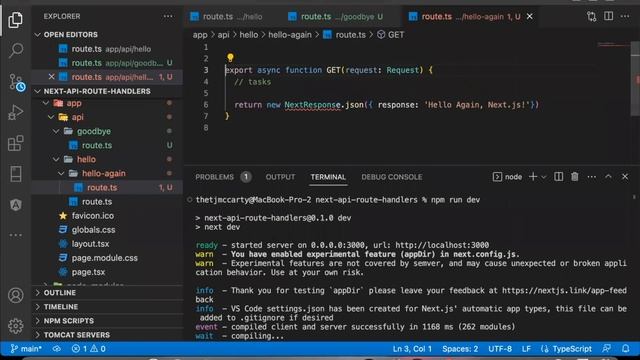
Task: Open globals.css in file tree
Action: pyautogui.click(x=107, y=229)
